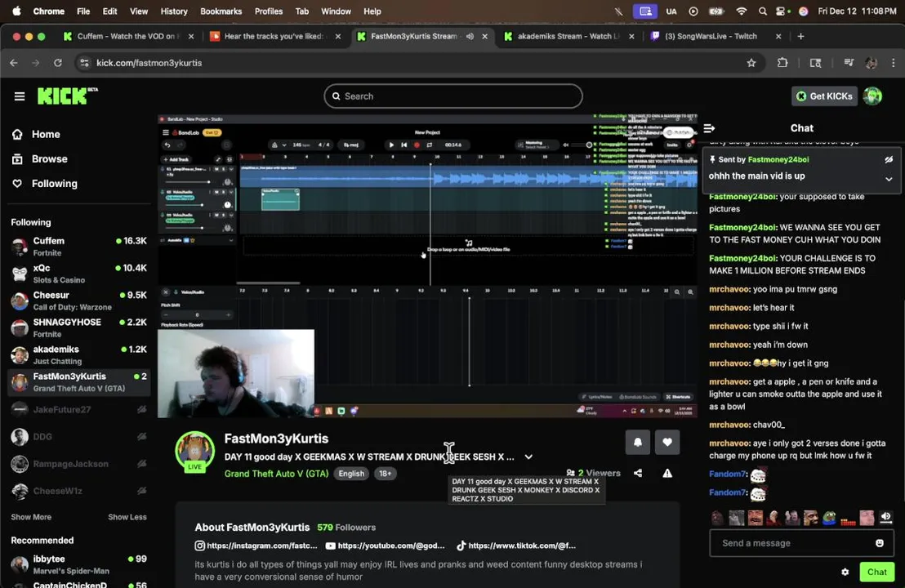The image size is (905, 588).
Task: Open recommended ibbytee channel
Action: [x=79, y=564]
